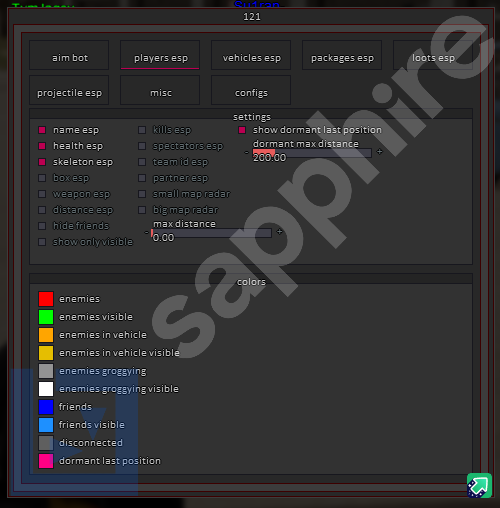Open the aim bot tab
Screen dimensions: 500x508
[x=69, y=55]
